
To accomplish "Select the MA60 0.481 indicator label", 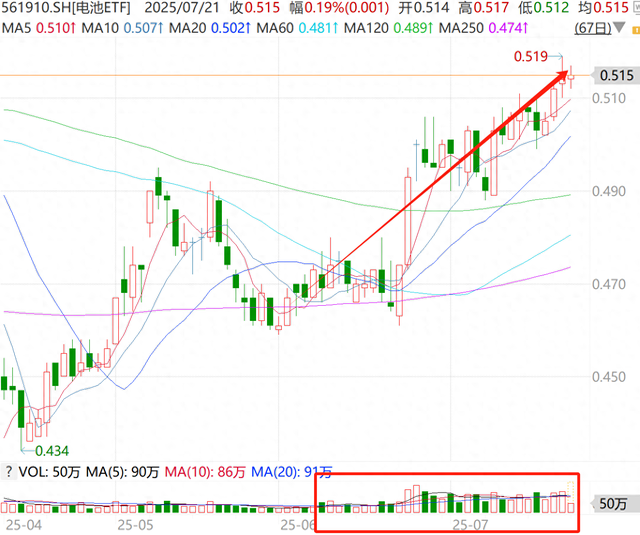I will click(298, 28).
